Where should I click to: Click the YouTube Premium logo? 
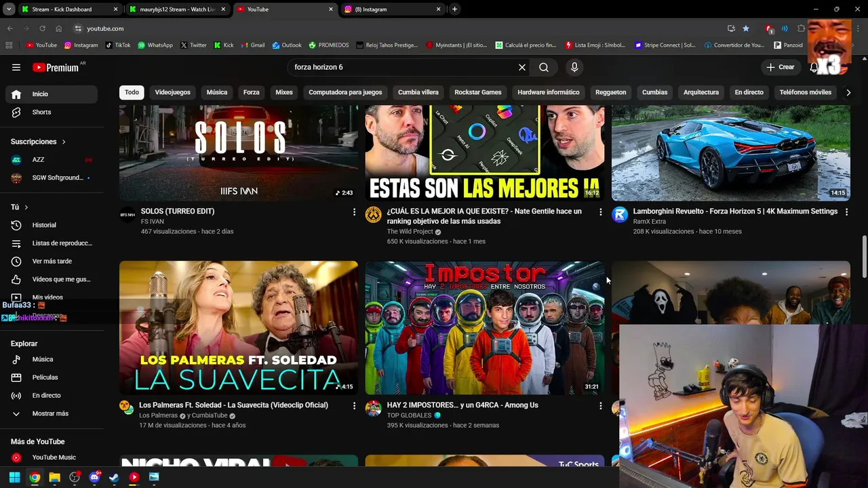point(56,67)
